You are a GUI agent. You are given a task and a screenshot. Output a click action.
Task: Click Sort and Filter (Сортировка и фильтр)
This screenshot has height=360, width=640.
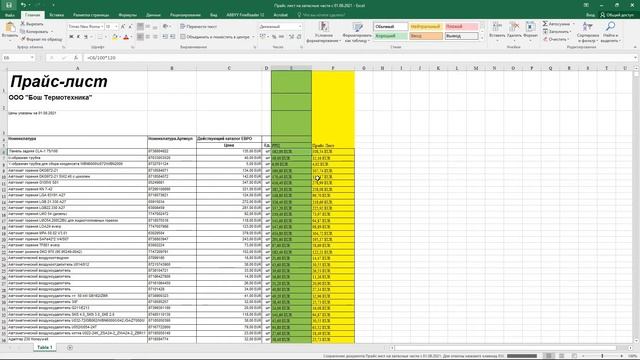tap(588, 32)
